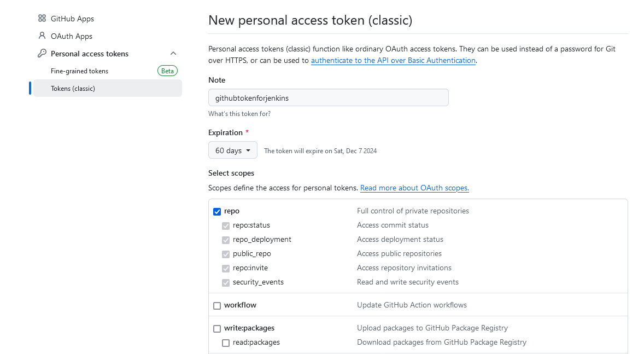The image size is (644, 354).
Task: Click the repo:status checkbox
Action: 226,225
